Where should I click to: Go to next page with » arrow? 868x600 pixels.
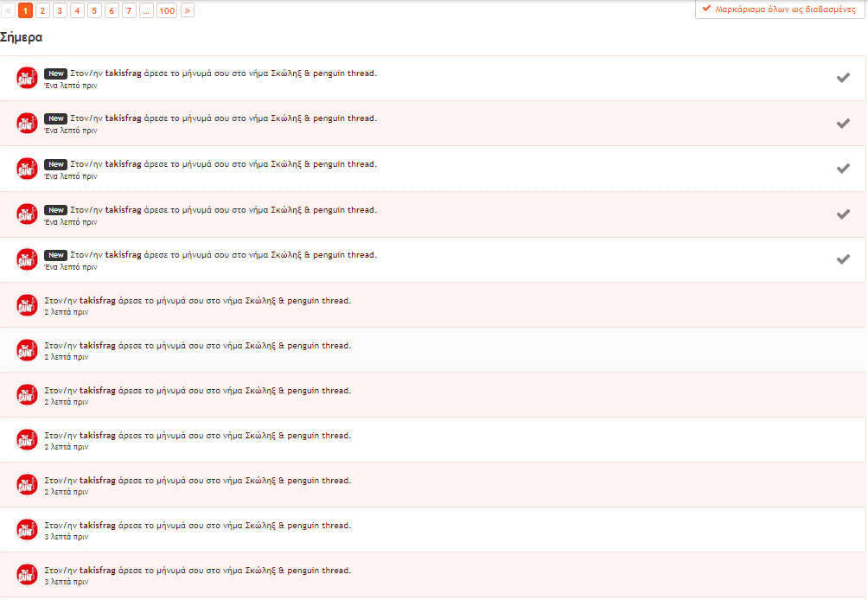pyautogui.click(x=188, y=10)
